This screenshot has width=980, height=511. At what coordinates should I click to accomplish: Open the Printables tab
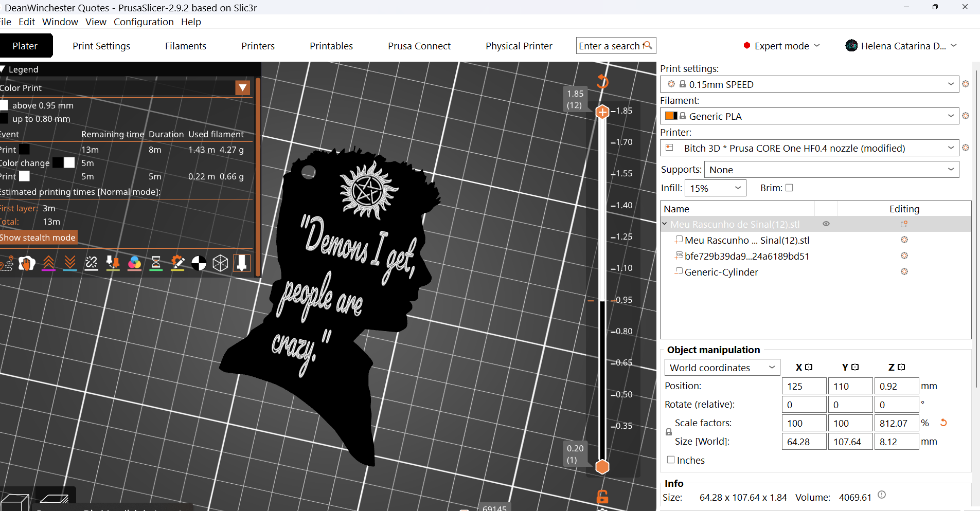tap(331, 46)
